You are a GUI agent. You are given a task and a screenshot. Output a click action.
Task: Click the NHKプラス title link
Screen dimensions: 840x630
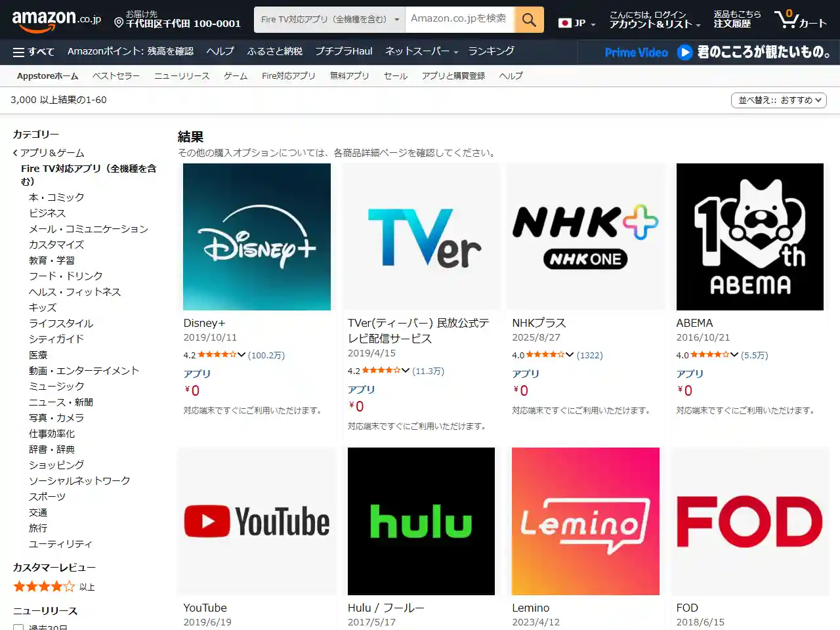point(539,323)
